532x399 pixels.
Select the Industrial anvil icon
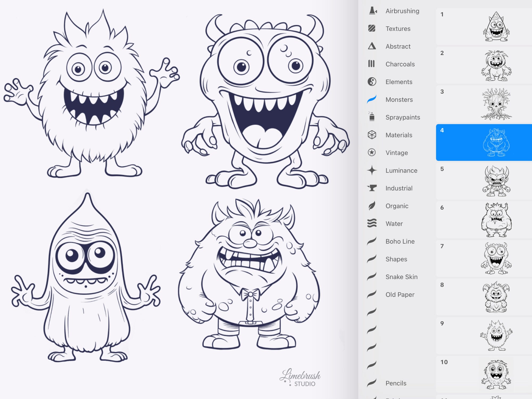372,188
